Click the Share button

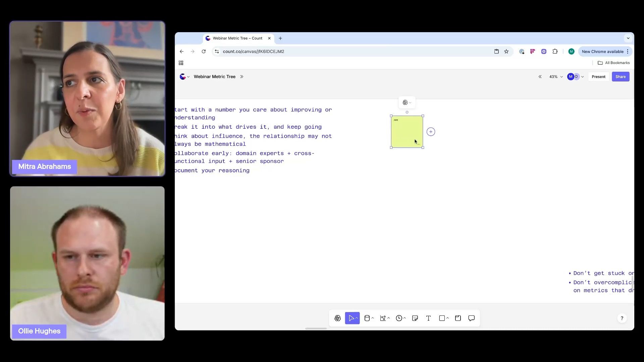pos(620,77)
